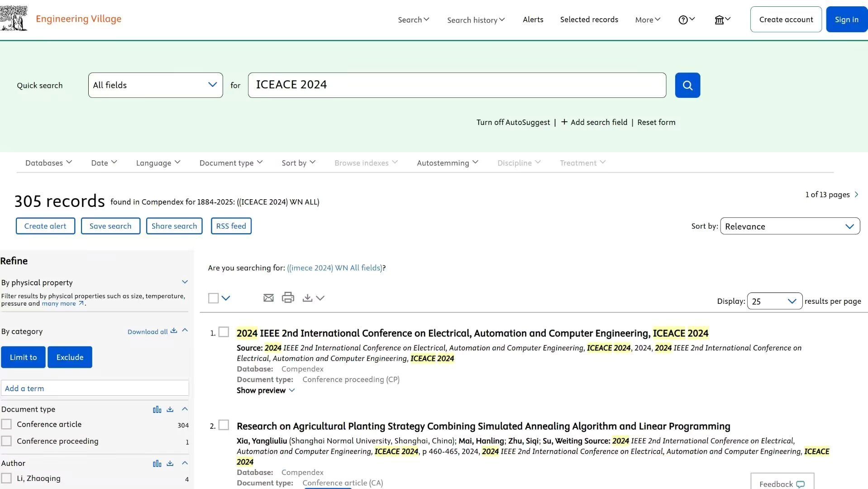Open the Search menu
Screen dimensions: 868x489
[x=414, y=19]
